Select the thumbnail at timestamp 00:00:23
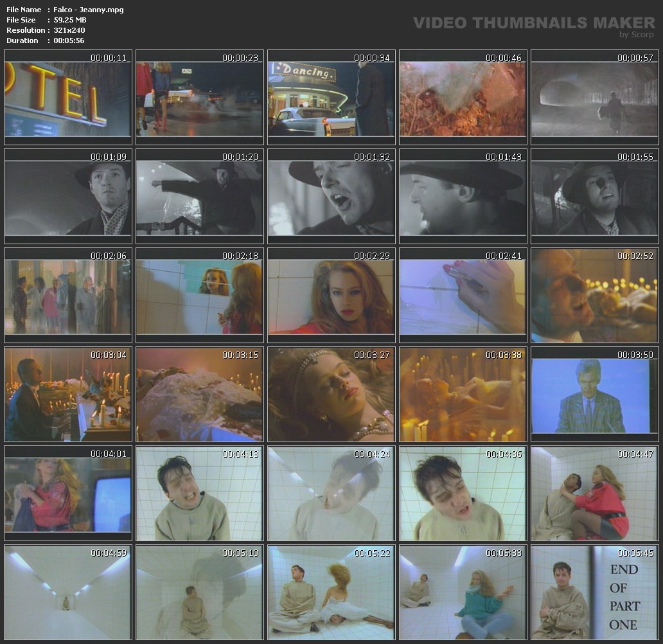 200,97
